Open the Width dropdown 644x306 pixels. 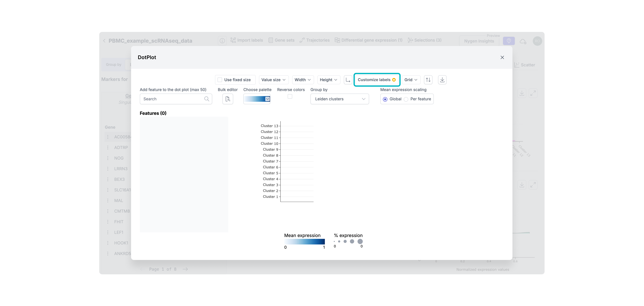(302, 80)
